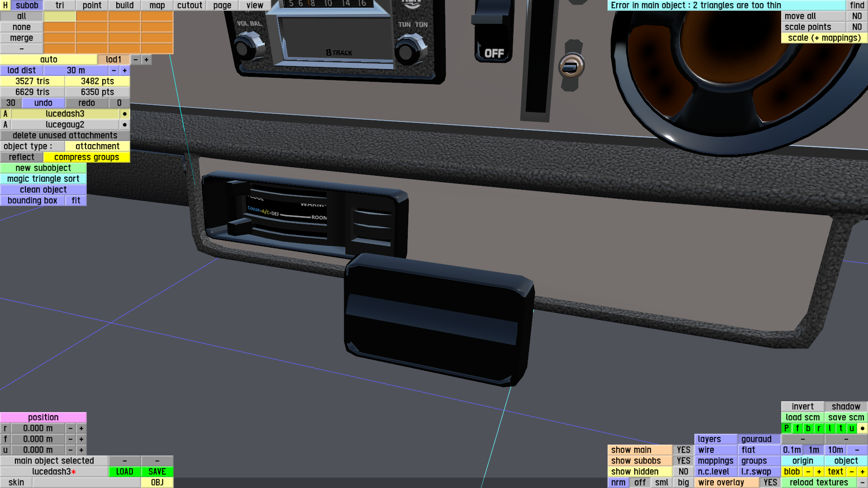
Task: Click the plus next to lod1
Action: 146,60
